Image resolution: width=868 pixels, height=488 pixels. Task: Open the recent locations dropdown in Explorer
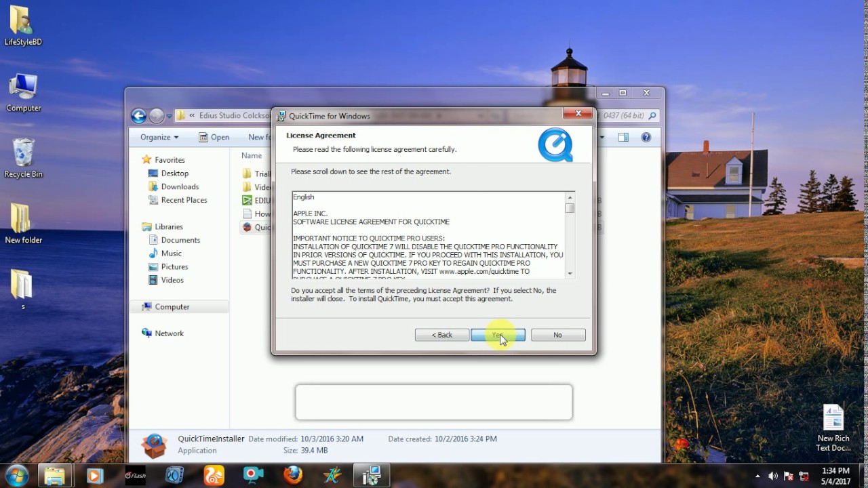point(169,116)
